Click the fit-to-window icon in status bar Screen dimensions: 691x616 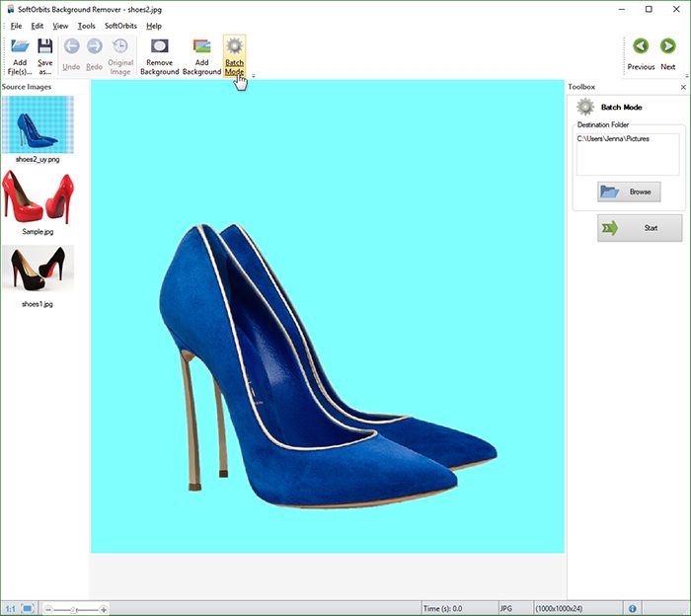[x=28, y=608]
